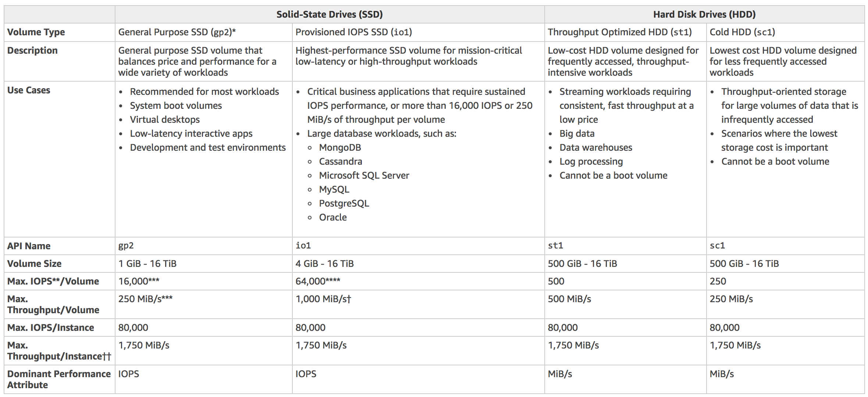Screen dimensions: 868x397
Task: Click the 'Data warehouses' bullet
Action: [x=596, y=147]
